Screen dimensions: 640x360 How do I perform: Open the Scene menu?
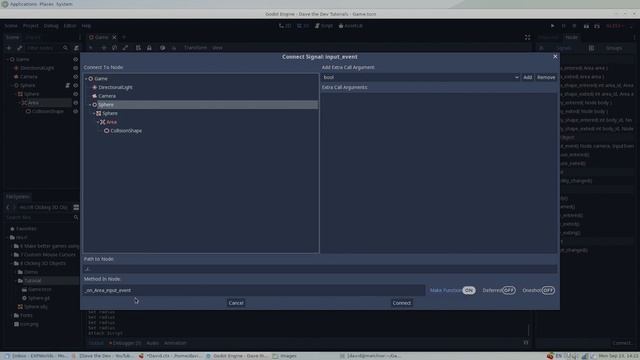(11, 26)
